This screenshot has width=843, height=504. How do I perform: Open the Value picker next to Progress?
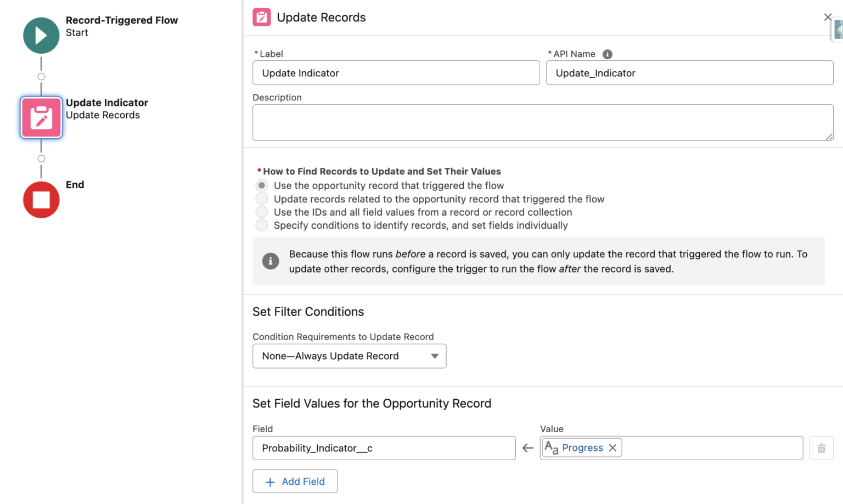coord(713,448)
